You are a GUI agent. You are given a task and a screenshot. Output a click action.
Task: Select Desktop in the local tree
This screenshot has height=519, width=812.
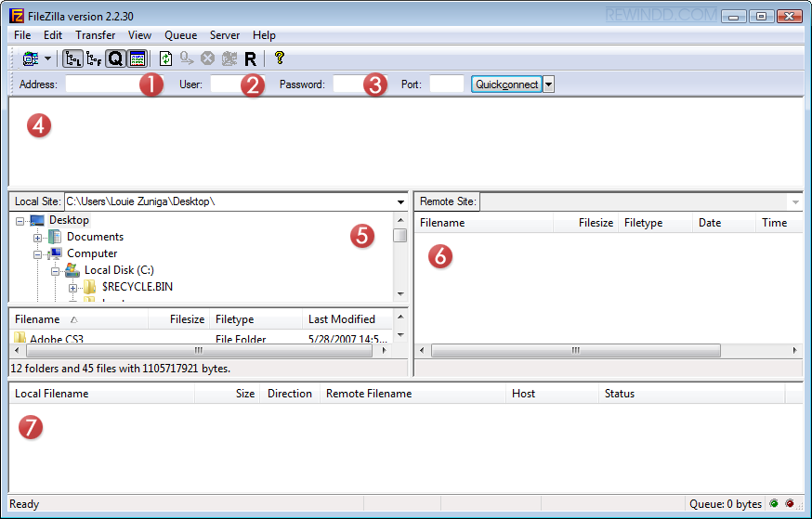(69, 220)
